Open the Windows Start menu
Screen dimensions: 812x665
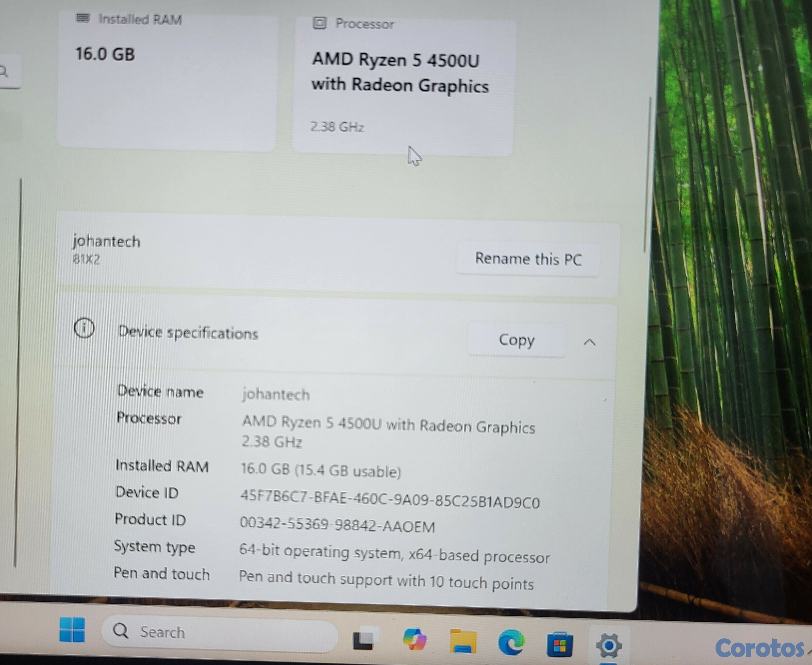coord(72,629)
